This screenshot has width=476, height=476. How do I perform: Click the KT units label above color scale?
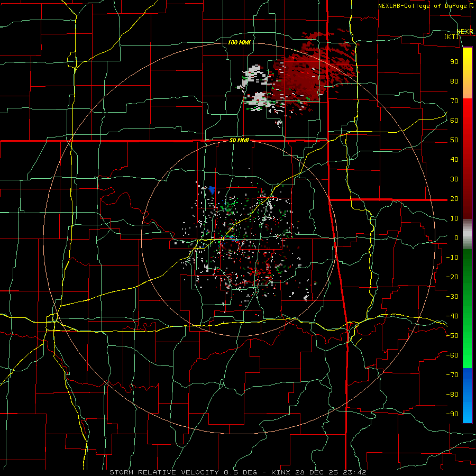click(452, 37)
